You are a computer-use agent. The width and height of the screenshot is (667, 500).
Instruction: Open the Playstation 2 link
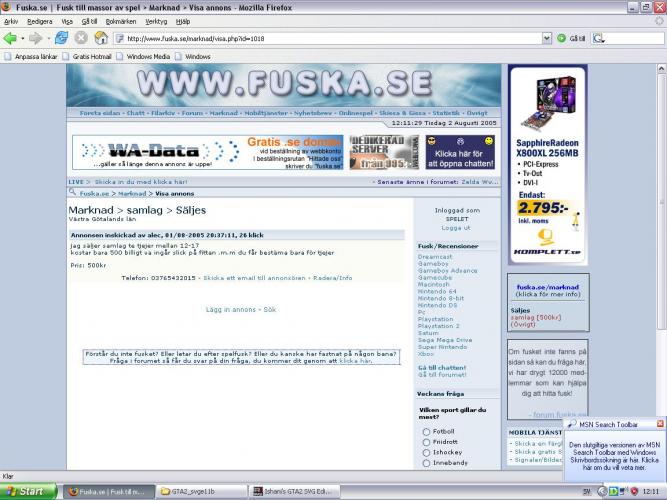click(x=438, y=326)
